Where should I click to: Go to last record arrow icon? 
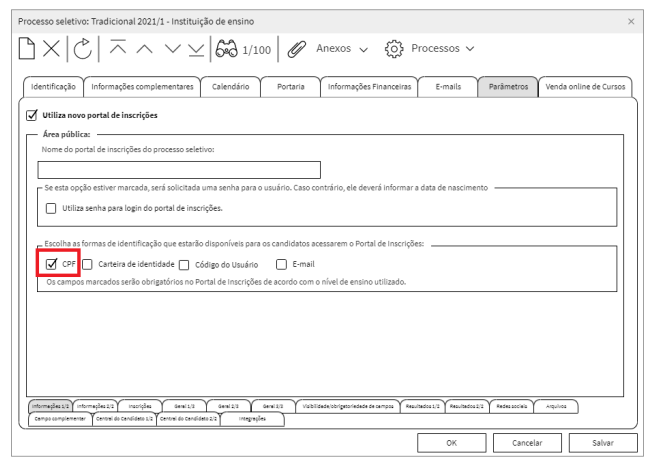(x=196, y=50)
